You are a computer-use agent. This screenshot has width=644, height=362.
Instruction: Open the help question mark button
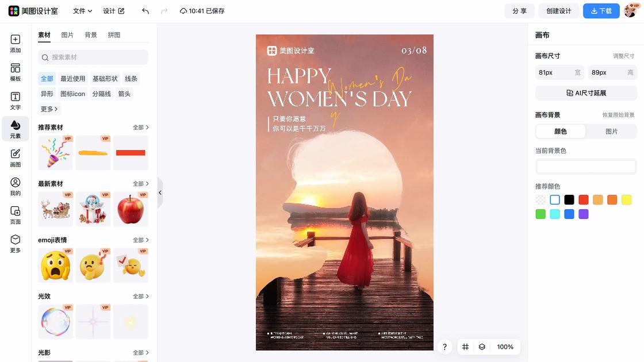click(444, 347)
